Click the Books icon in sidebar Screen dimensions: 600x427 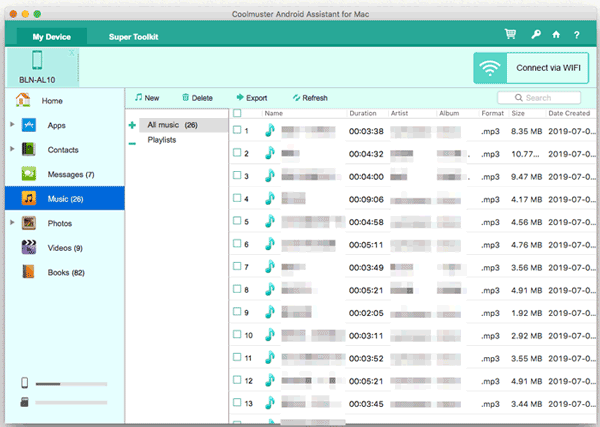point(28,272)
